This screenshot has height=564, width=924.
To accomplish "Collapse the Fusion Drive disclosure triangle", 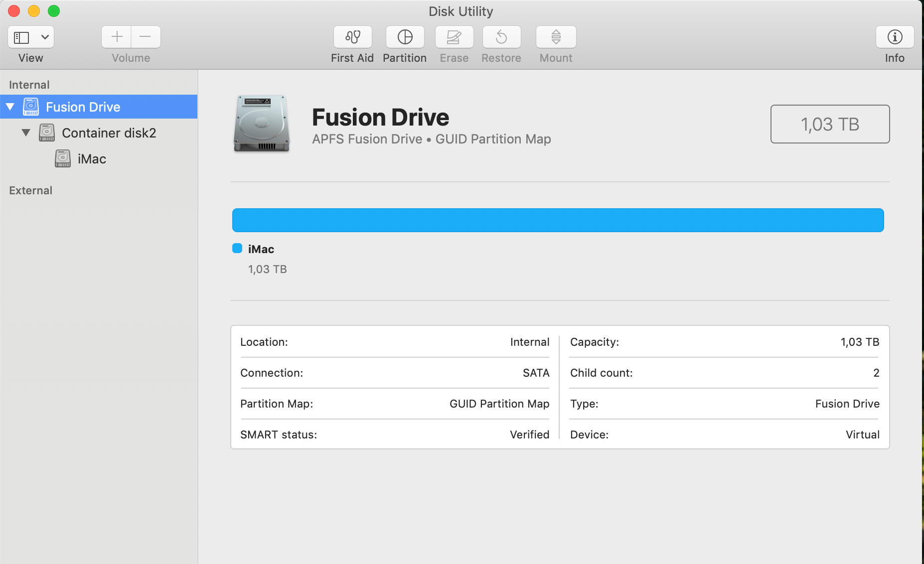I will pyautogui.click(x=10, y=107).
